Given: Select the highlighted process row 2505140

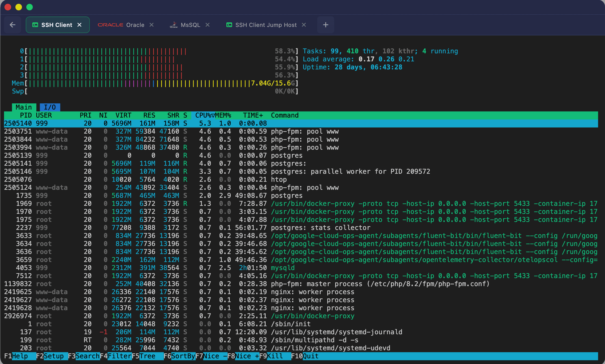Looking at the screenshot, I should pos(301,123).
